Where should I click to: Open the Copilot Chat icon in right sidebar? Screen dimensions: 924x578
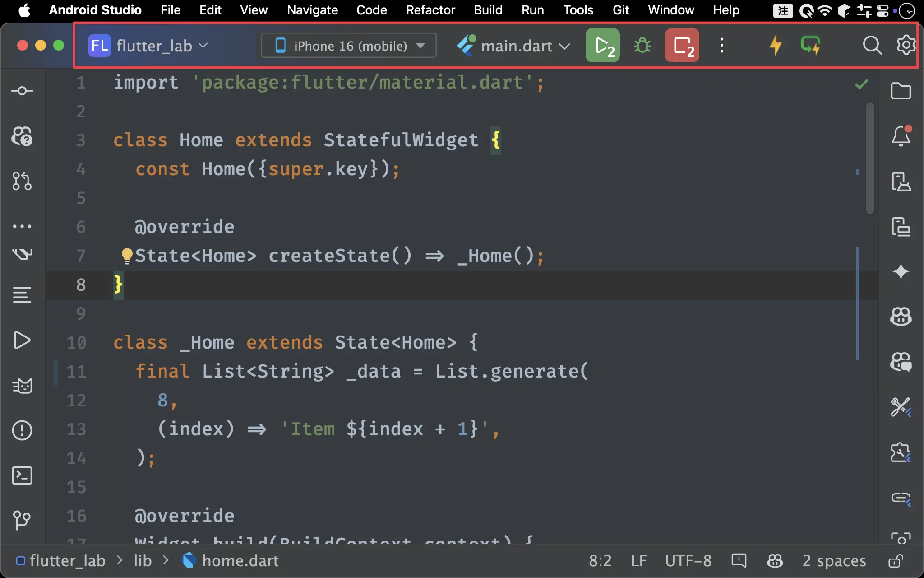pos(901,362)
